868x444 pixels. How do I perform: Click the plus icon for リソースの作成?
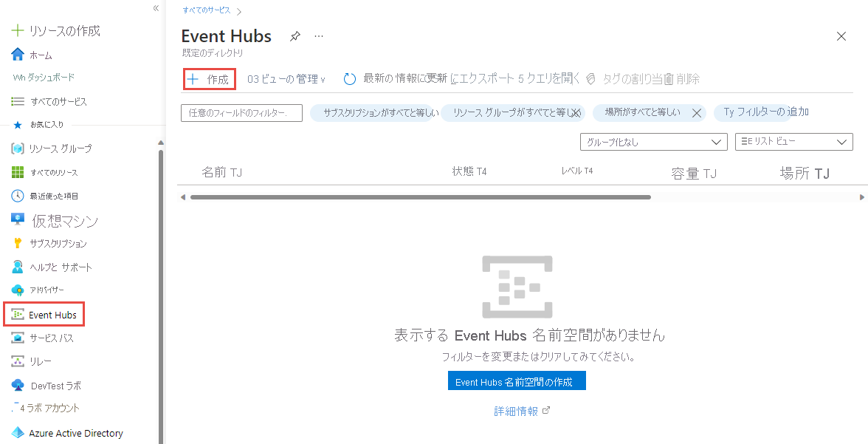tap(18, 30)
